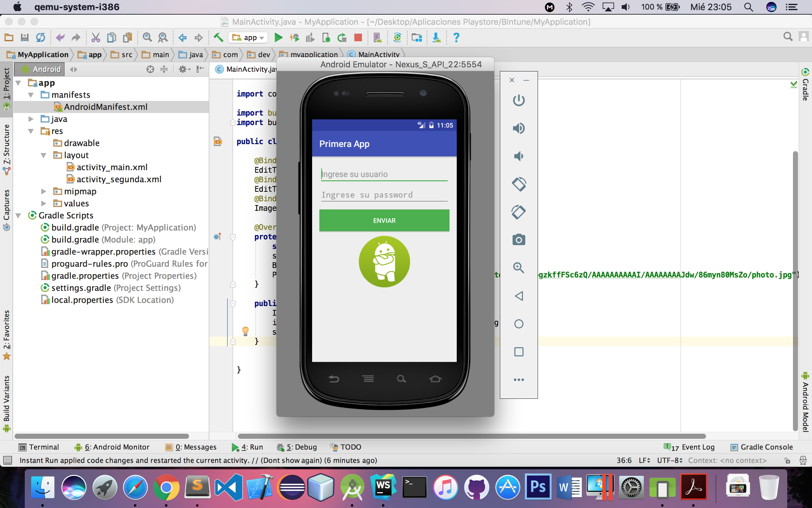Click the Navigate Back blue arrow
812x508 pixels.
182,38
